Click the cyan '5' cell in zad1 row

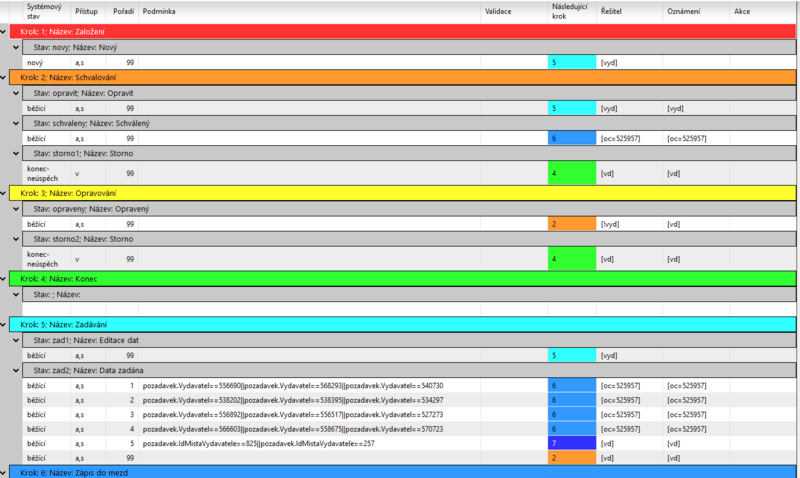click(572, 356)
